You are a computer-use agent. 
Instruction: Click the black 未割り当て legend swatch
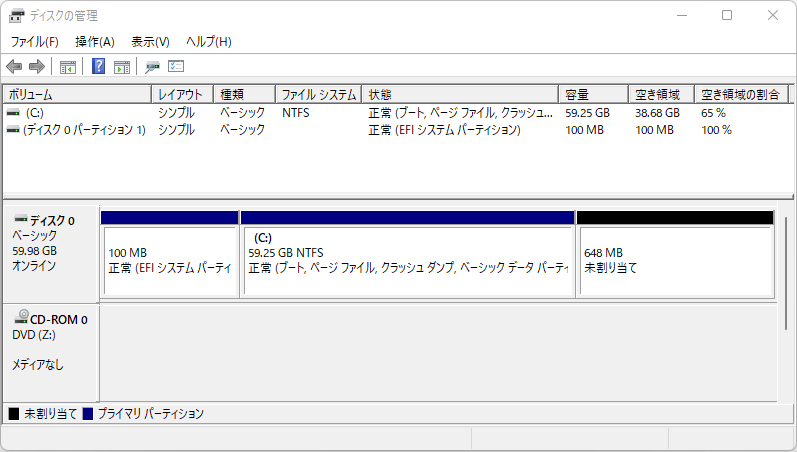point(14,414)
